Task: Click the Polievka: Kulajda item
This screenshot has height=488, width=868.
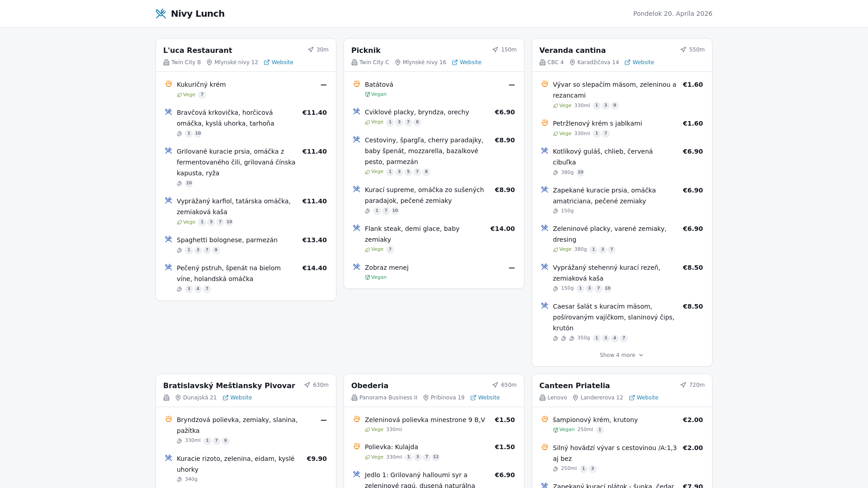Action: 392,447
